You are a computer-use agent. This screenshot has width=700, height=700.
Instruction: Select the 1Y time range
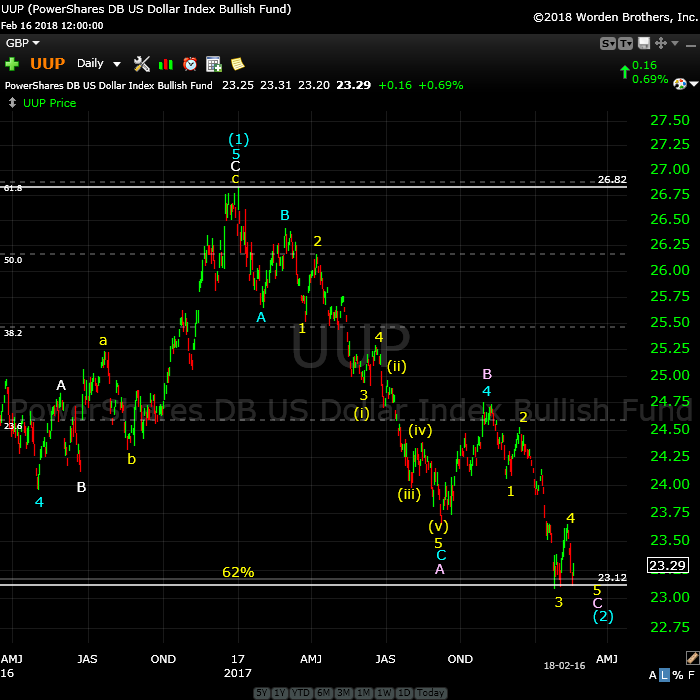[279, 693]
